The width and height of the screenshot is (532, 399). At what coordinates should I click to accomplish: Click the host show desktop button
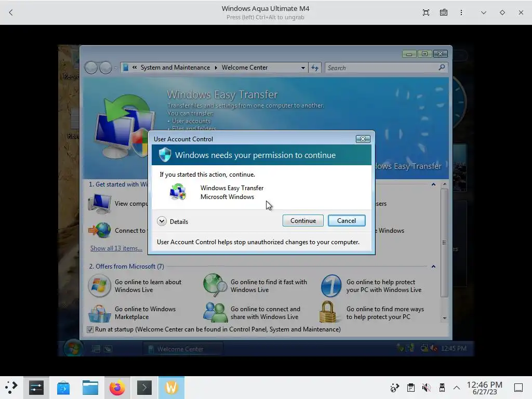point(518,388)
